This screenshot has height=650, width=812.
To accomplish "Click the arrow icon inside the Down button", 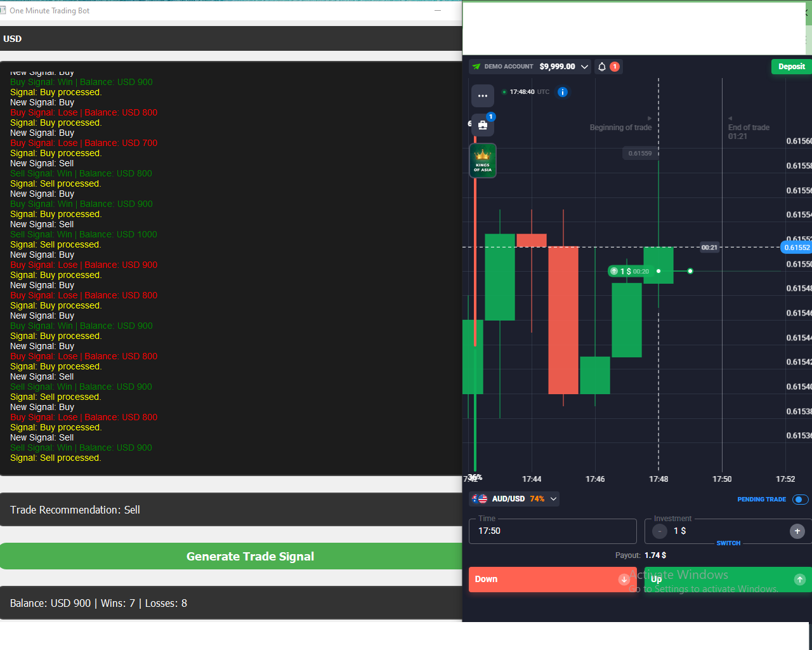I will (624, 579).
